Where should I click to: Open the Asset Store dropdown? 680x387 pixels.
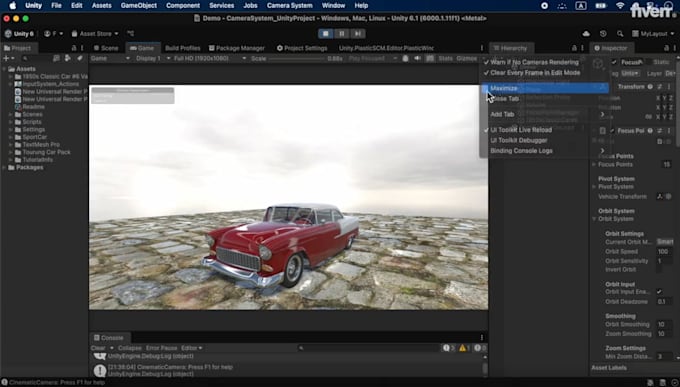[x=95, y=33]
